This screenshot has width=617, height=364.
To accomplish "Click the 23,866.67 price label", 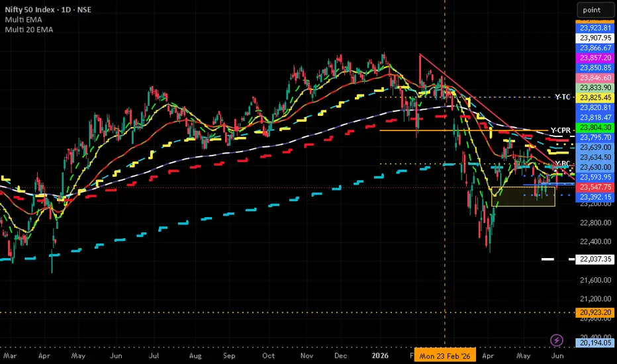I will (x=594, y=48).
